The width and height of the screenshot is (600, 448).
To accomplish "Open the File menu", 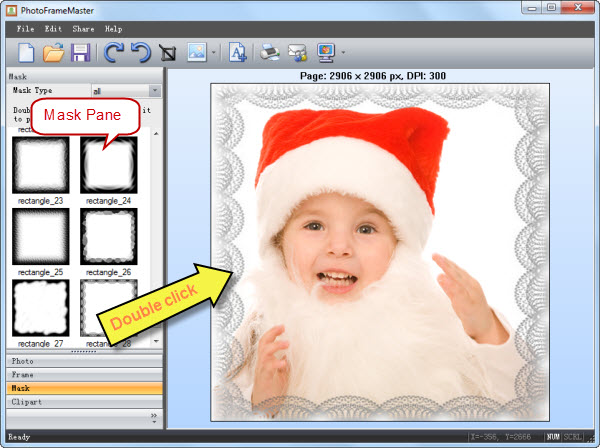I will [25, 29].
